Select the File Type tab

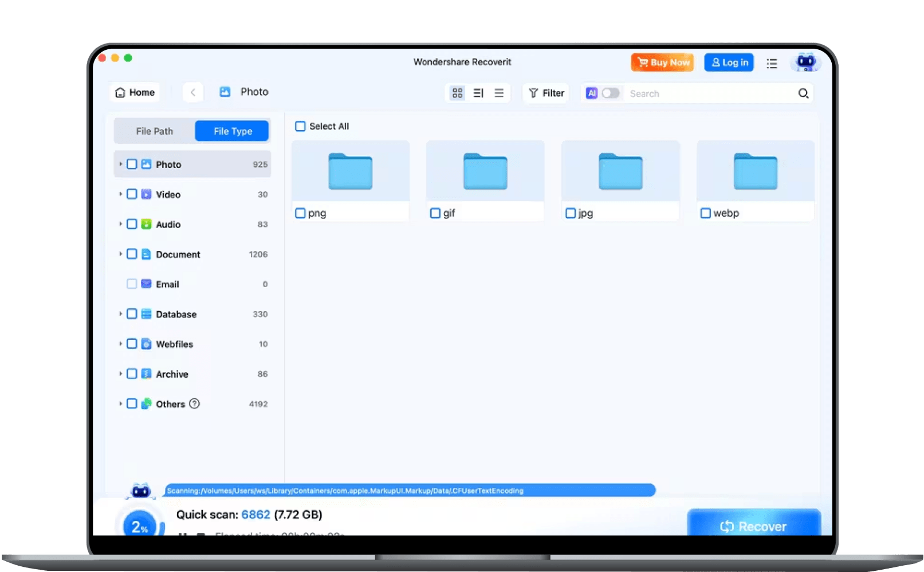point(233,131)
